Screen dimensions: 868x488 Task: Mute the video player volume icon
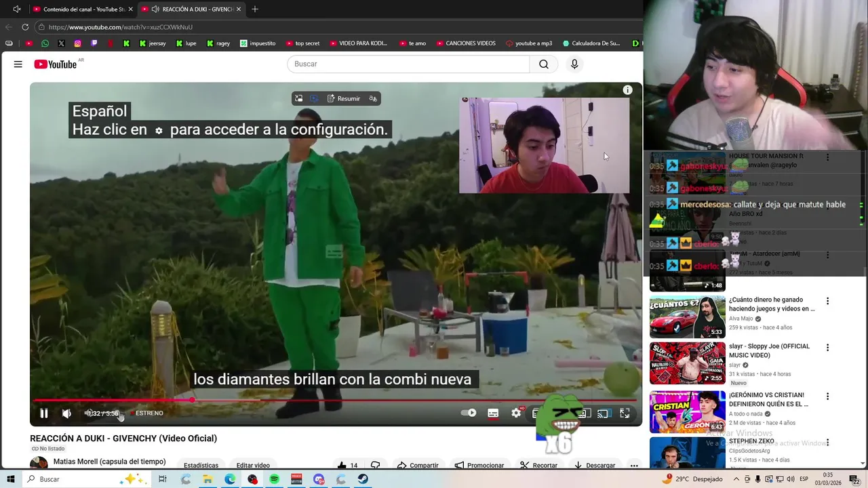coord(66,413)
